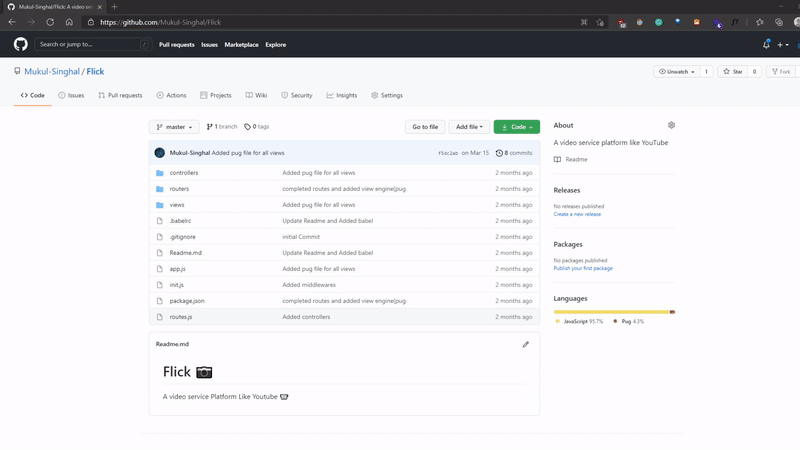
Task: Follow the Create a new release link
Action: pos(577,214)
